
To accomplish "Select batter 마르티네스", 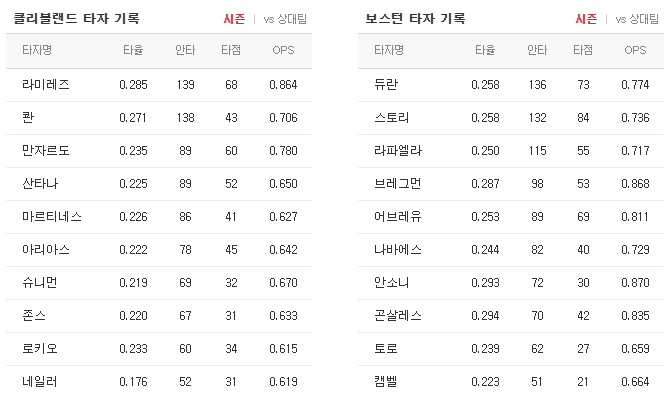I will (x=51, y=217).
